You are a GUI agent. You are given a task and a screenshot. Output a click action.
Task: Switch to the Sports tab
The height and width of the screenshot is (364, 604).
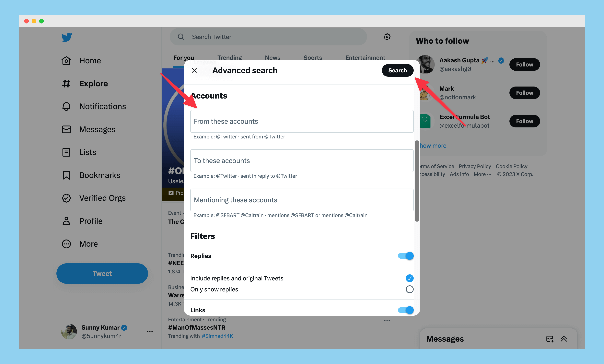(x=313, y=58)
